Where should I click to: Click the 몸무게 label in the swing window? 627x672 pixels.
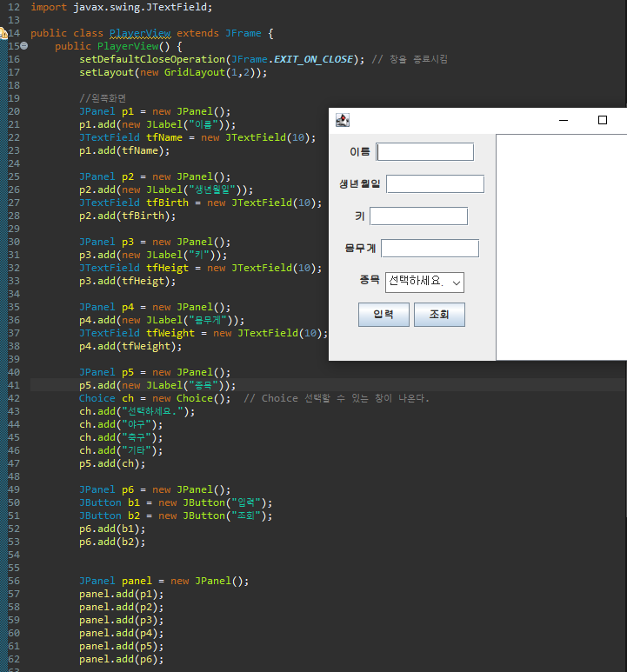(360, 248)
